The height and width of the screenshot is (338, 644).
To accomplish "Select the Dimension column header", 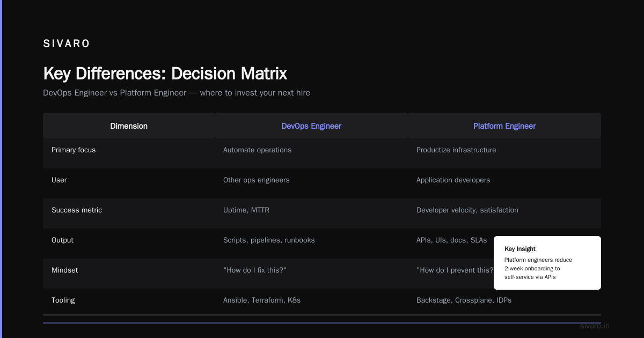I will [x=129, y=126].
